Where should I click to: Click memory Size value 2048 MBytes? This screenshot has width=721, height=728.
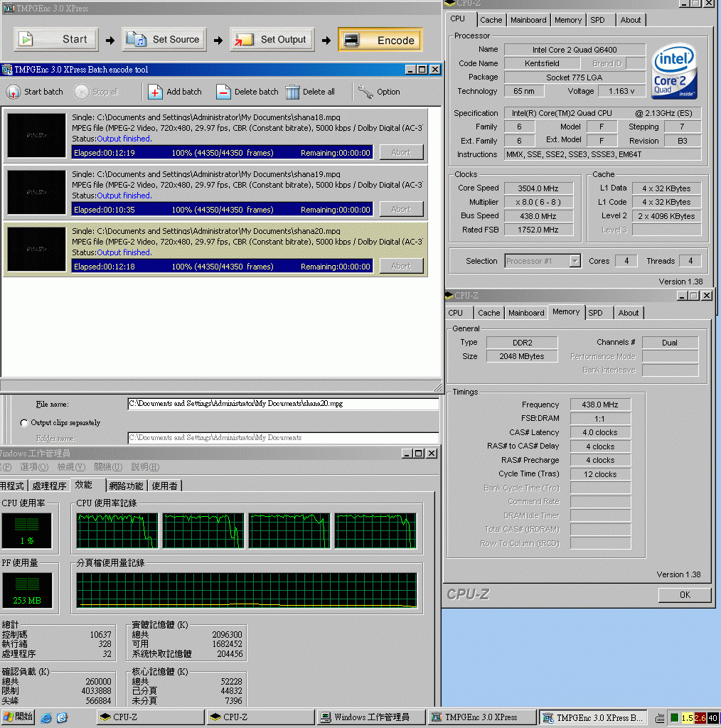pyautogui.click(x=522, y=357)
